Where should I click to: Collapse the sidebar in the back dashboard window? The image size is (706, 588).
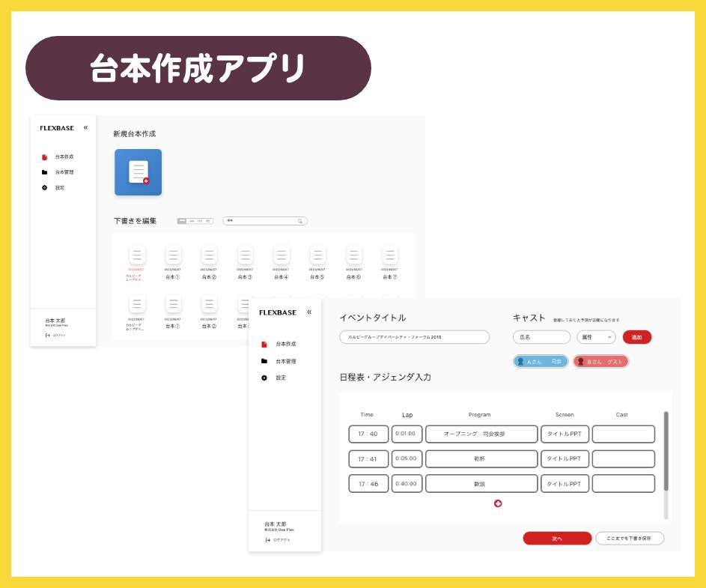(85, 127)
